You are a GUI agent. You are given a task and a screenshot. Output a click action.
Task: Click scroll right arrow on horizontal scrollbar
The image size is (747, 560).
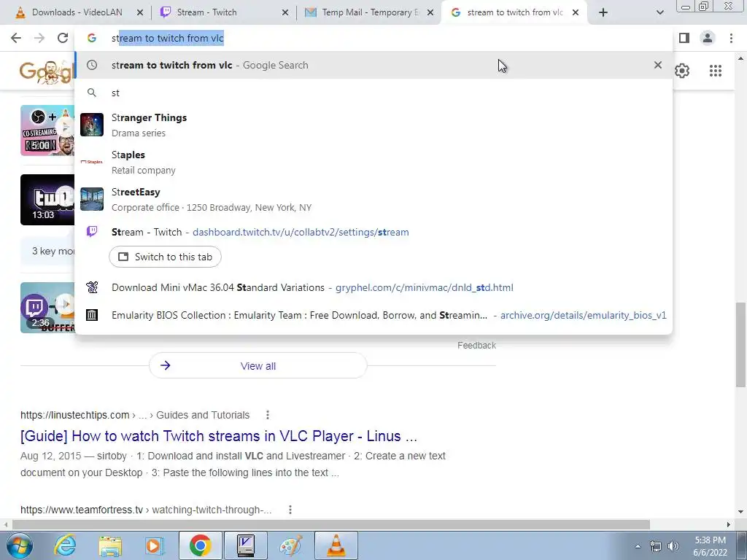coord(729,524)
